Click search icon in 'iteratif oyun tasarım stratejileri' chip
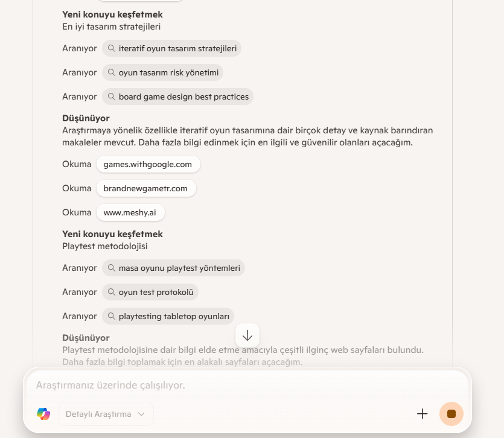Image resolution: width=504 pixels, height=438 pixels. click(111, 48)
